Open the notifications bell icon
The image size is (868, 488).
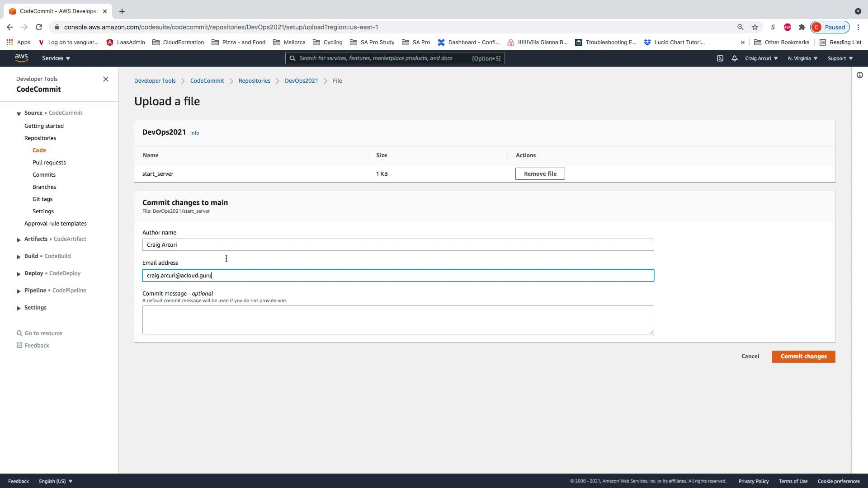point(735,58)
